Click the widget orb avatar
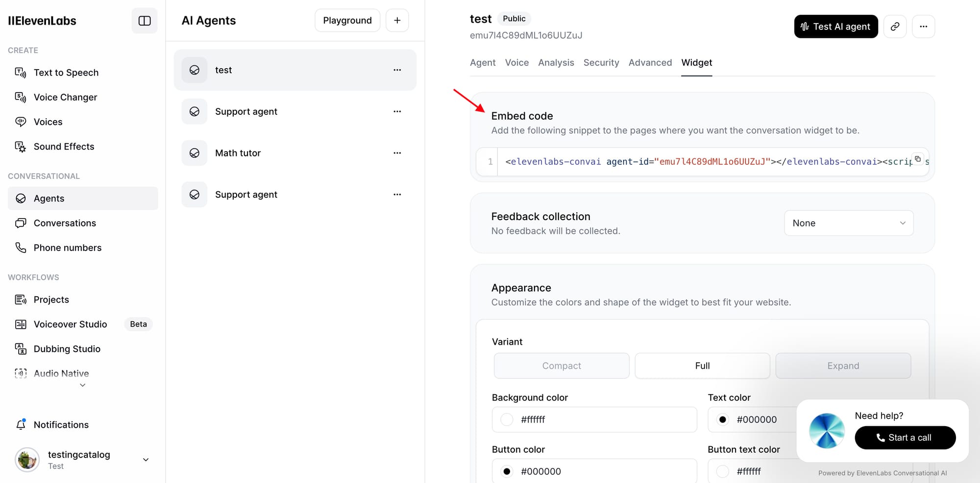Image resolution: width=980 pixels, height=483 pixels. [x=827, y=431]
